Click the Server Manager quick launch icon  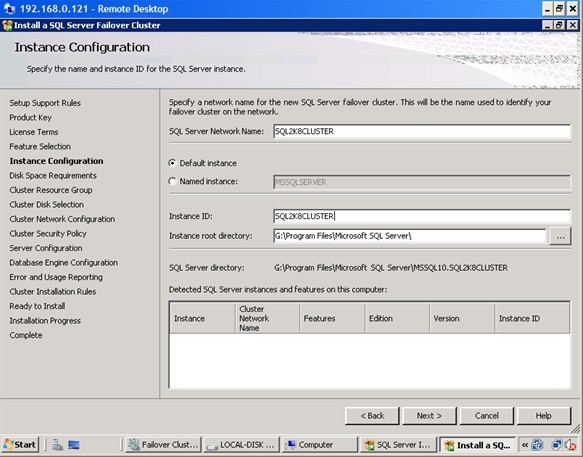(x=57, y=445)
